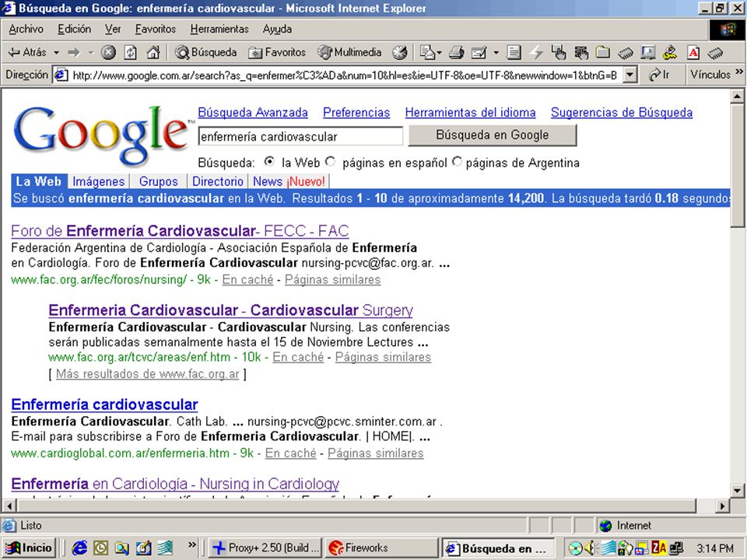The width and height of the screenshot is (747, 560).
Task: Open the Inicio start button
Action: 30,548
